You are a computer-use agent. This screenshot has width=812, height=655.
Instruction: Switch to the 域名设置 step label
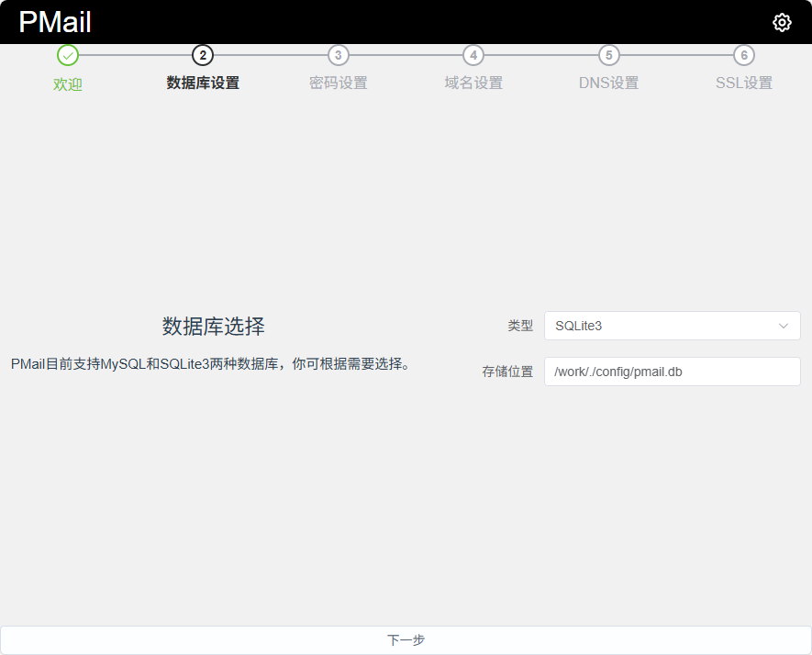point(473,83)
